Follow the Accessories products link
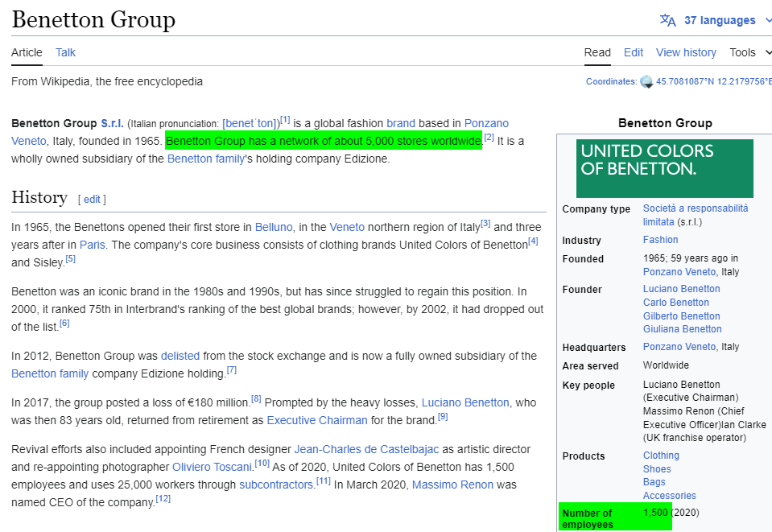772x532 pixels. coord(670,496)
